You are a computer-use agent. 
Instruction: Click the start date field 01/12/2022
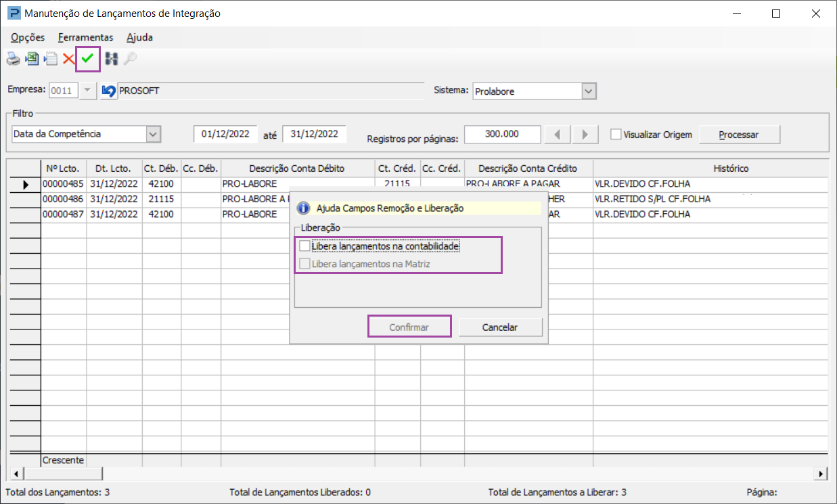pyautogui.click(x=226, y=134)
